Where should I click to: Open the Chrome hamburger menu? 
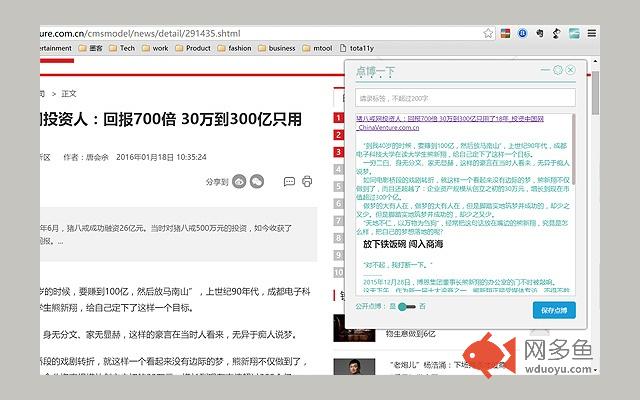click(592, 33)
